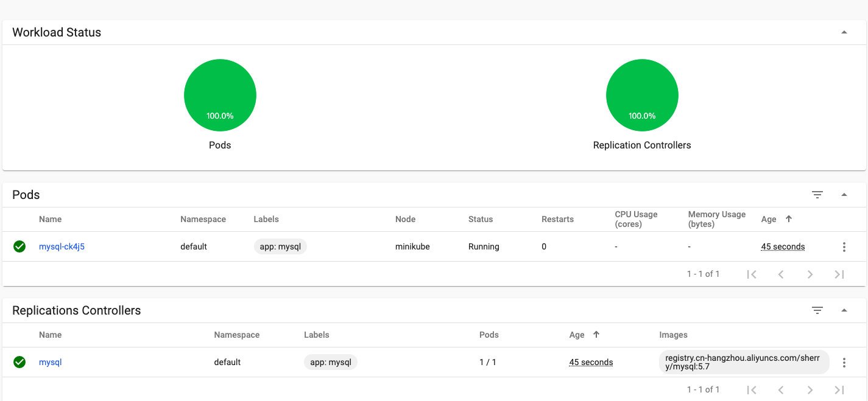Collapse the Pods card
The height and width of the screenshot is (401, 868).
tap(844, 195)
